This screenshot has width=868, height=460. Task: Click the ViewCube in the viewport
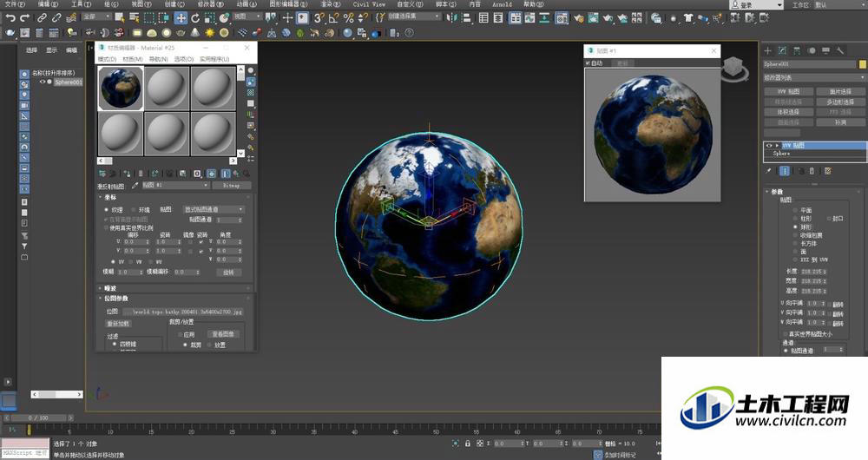pyautogui.click(x=734, y=69)
